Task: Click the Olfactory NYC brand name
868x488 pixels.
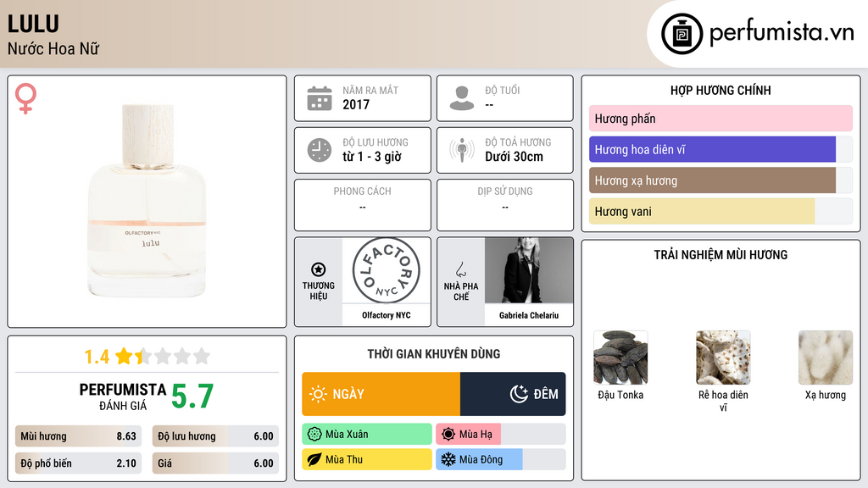Action: [x=387, y=315]
